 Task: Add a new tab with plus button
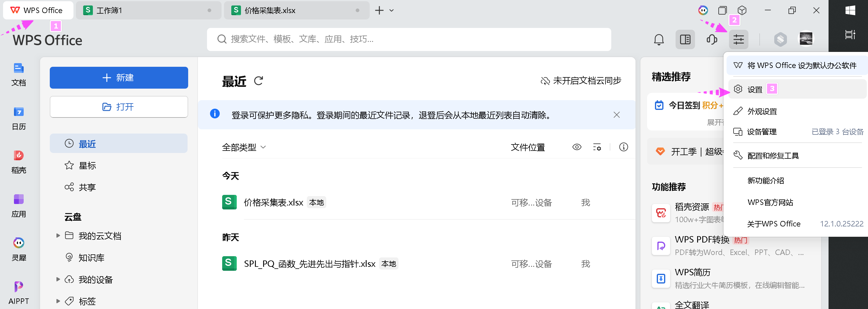pos(379,10)
